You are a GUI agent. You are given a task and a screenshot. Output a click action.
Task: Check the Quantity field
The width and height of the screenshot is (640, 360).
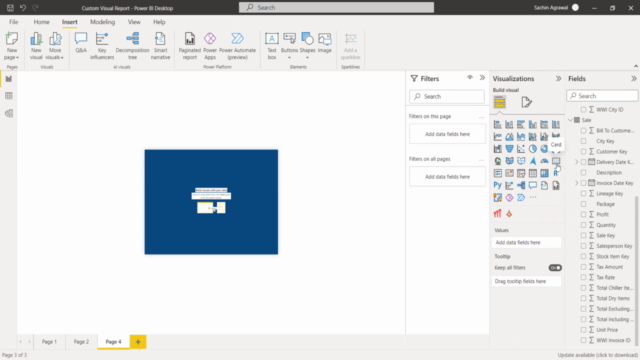[x=583, y=225]
